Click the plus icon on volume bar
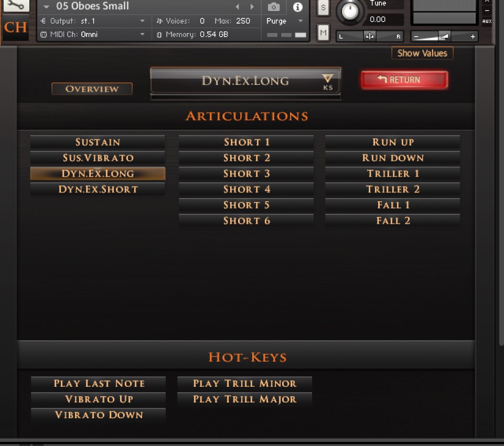The height and width of the screenshot is (446, 504). point(473,37)
